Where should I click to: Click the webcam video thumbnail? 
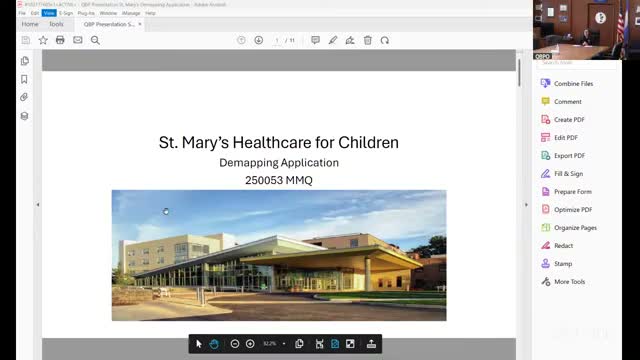tap(587, 29)
